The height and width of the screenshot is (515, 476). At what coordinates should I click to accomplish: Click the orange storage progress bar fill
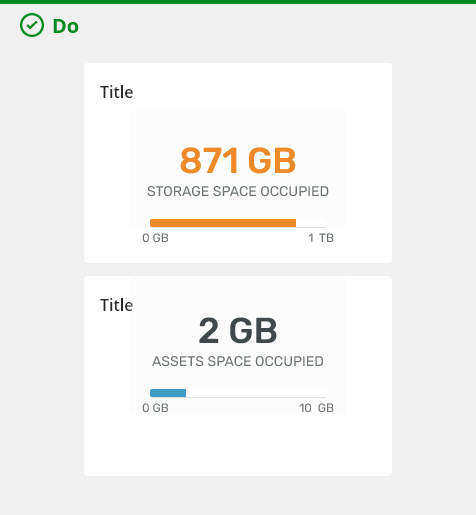coord(223,223)
